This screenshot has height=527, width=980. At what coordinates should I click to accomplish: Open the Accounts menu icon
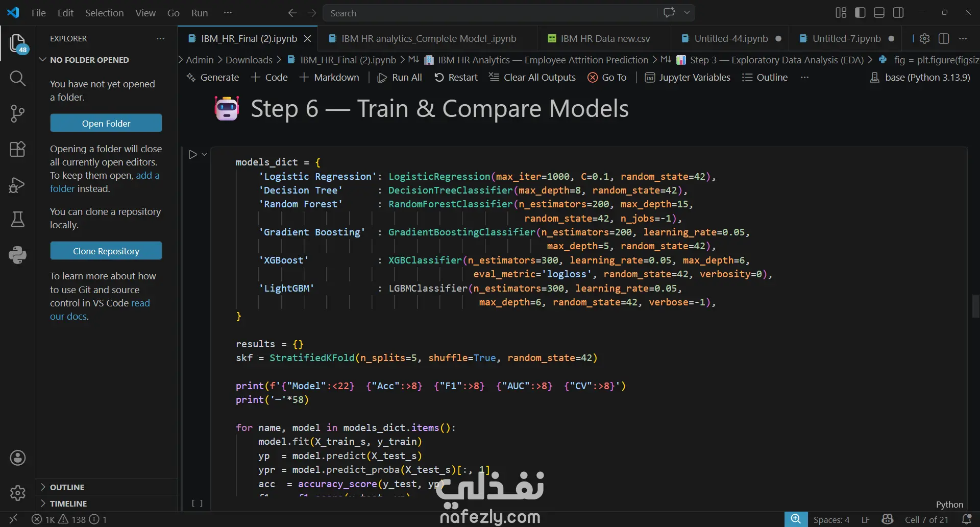point(18,458)
